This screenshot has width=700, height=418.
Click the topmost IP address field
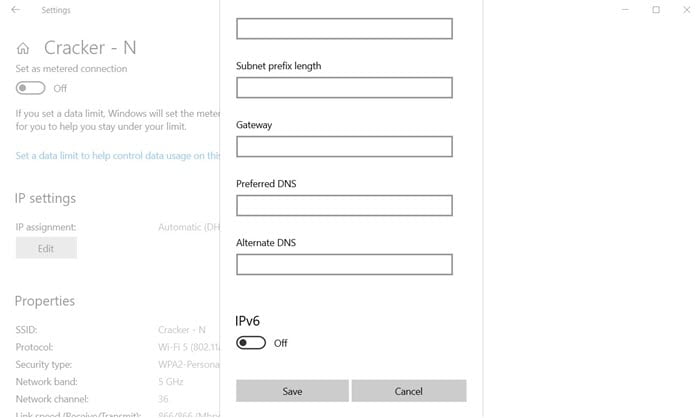tap(344, 29)
